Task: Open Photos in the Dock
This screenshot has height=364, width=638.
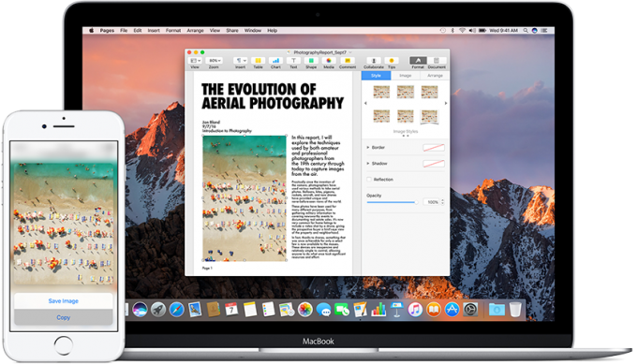Action: click(x=304, y=310)
